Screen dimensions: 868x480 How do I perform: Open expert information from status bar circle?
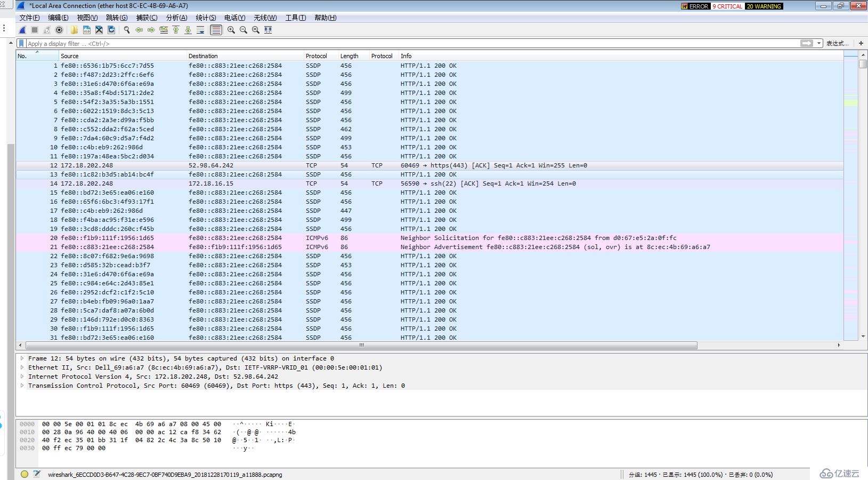[24, 474]
